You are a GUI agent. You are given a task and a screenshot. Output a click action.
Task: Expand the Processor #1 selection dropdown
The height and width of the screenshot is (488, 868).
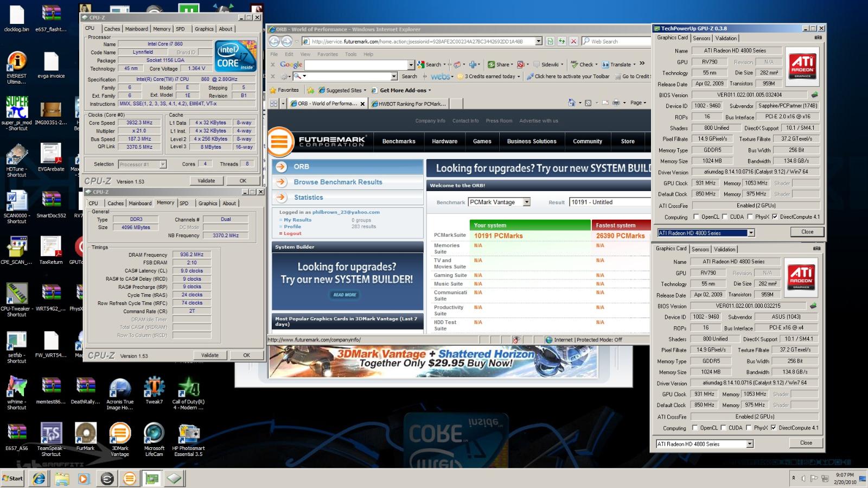(163, 164)
